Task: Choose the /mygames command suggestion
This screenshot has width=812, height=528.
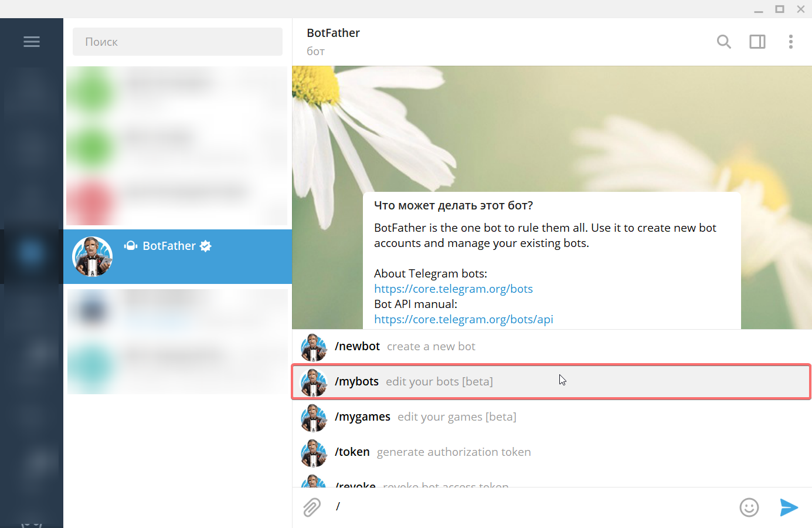Action: tap(552, 417)
